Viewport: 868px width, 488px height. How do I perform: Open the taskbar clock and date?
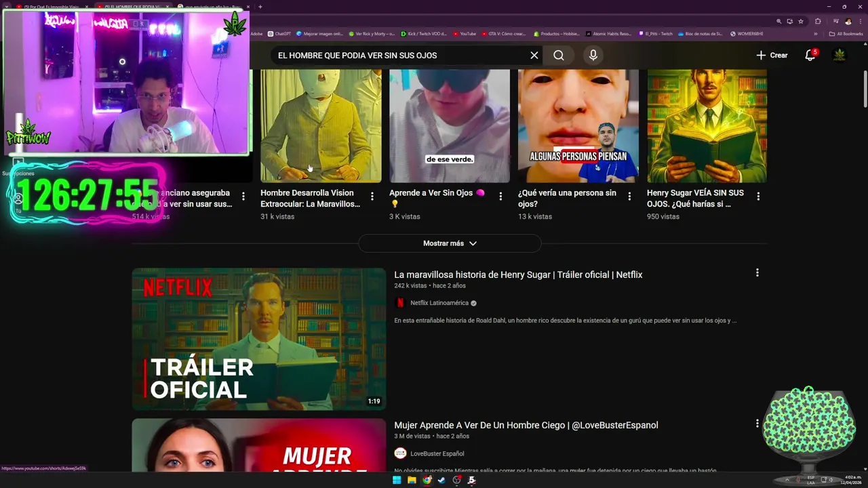tap(852, 481)
